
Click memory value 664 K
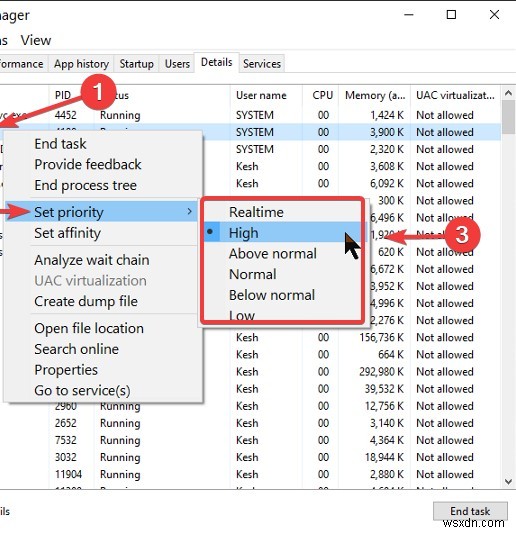391,355
